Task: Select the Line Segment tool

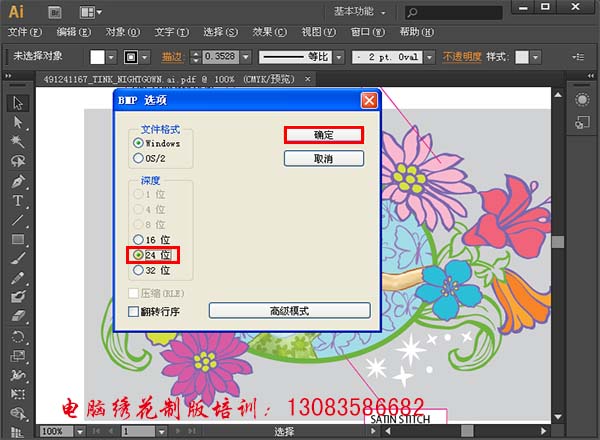Action: coord(18,220)
